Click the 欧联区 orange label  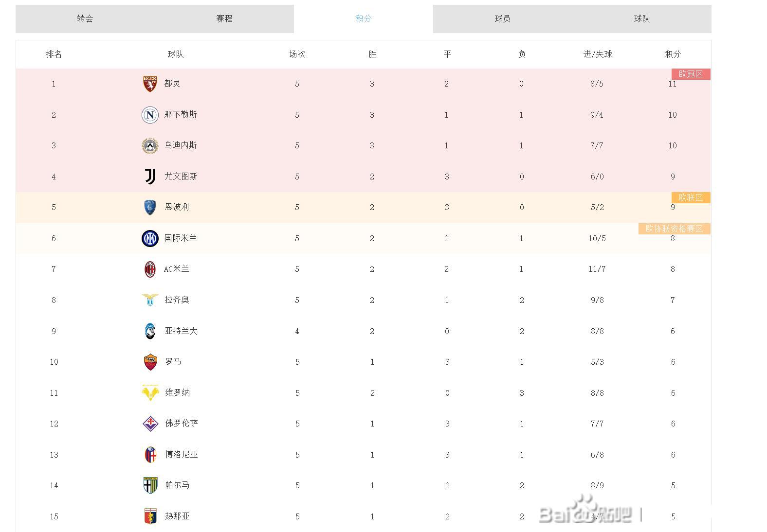691,197
